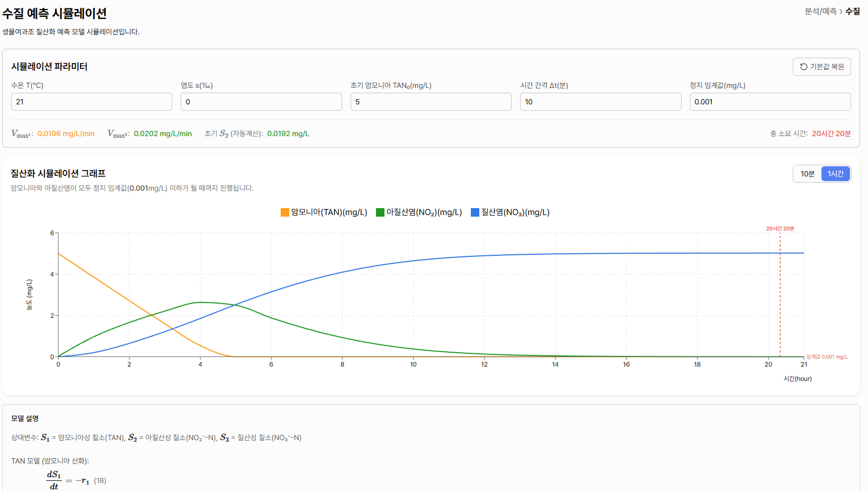Click the green 아질산염(NO₂) legend swatch

[380, 212]
